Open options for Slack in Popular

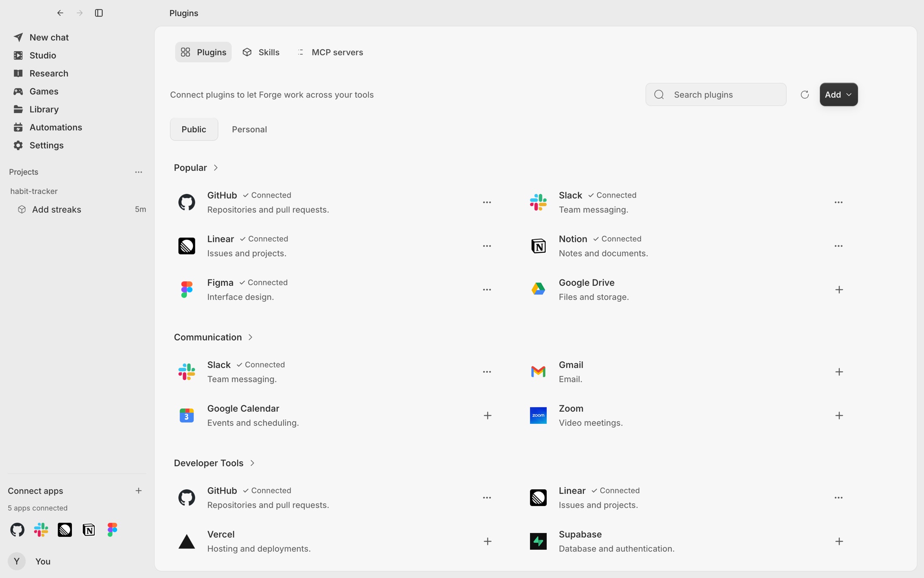coord(838,203)
